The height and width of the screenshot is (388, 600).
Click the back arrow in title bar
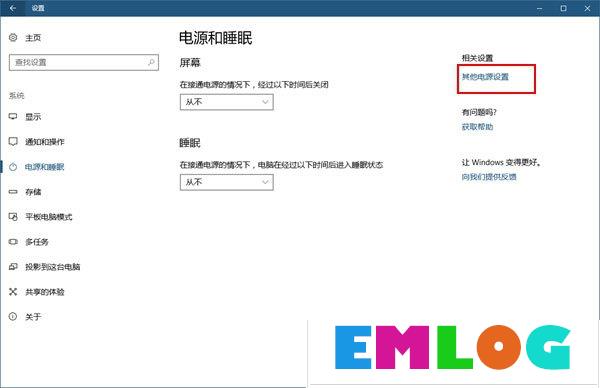(13, 8)
